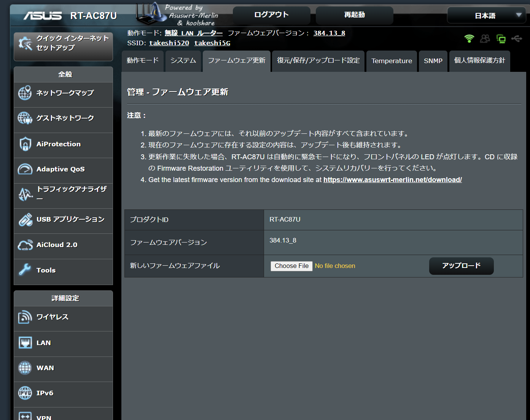Click the ゲストネットワーク icon

pyautogui.click(x=25, y=118)
